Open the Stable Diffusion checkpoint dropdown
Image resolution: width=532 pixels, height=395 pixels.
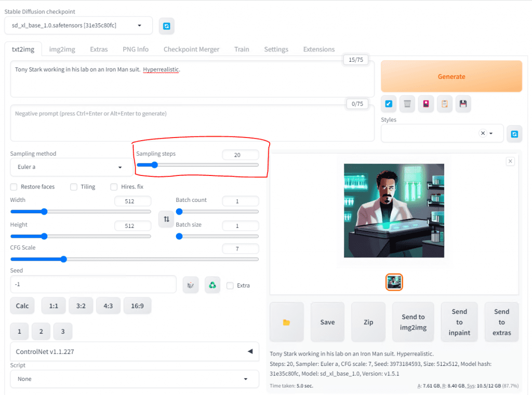(78, 25)
